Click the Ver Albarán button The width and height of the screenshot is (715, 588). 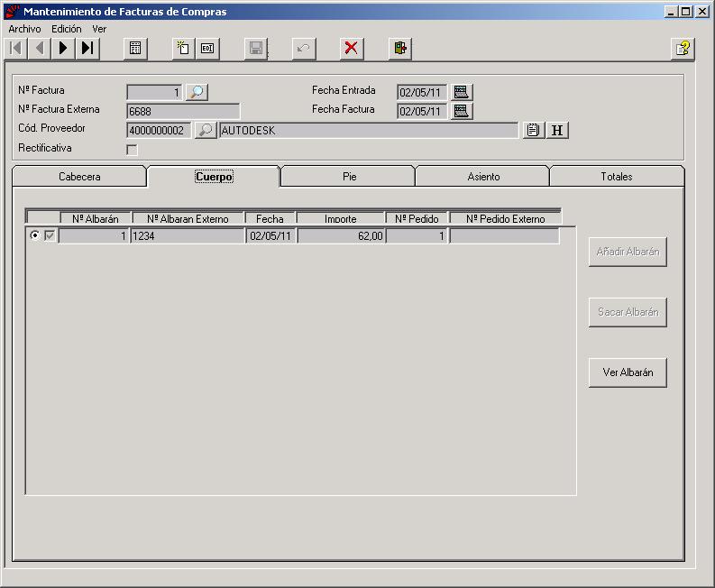[x=628, y=372]
